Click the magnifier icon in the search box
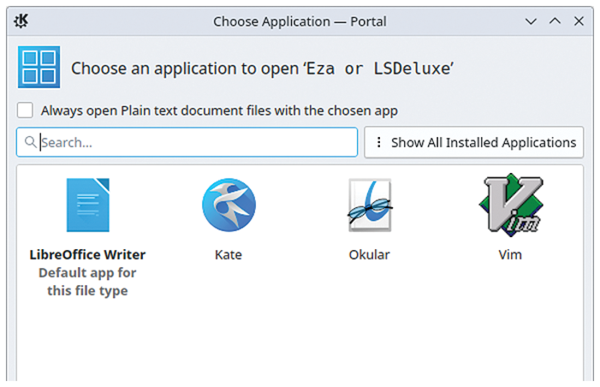600x387 pixels. [30, 142]
